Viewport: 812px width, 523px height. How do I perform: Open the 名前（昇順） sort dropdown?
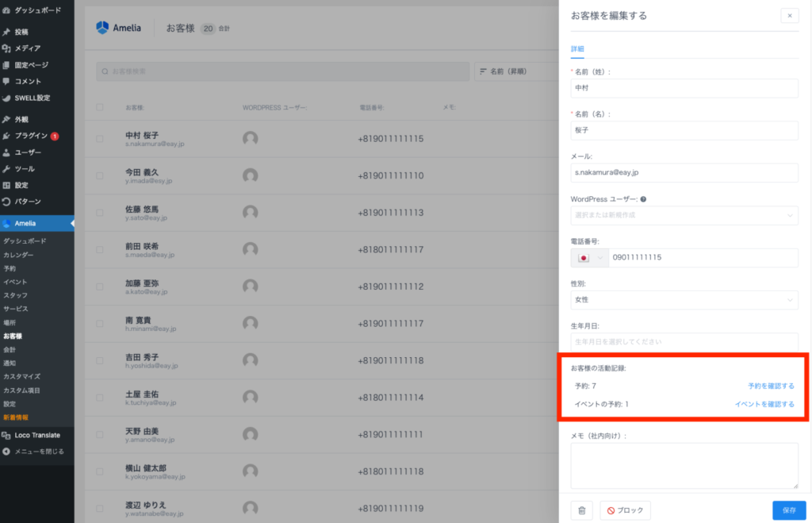(x=515, y=71)
